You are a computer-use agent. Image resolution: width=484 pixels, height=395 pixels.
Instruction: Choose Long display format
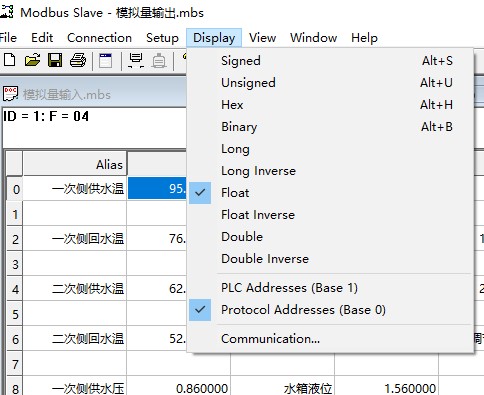[x=330, y=149]
